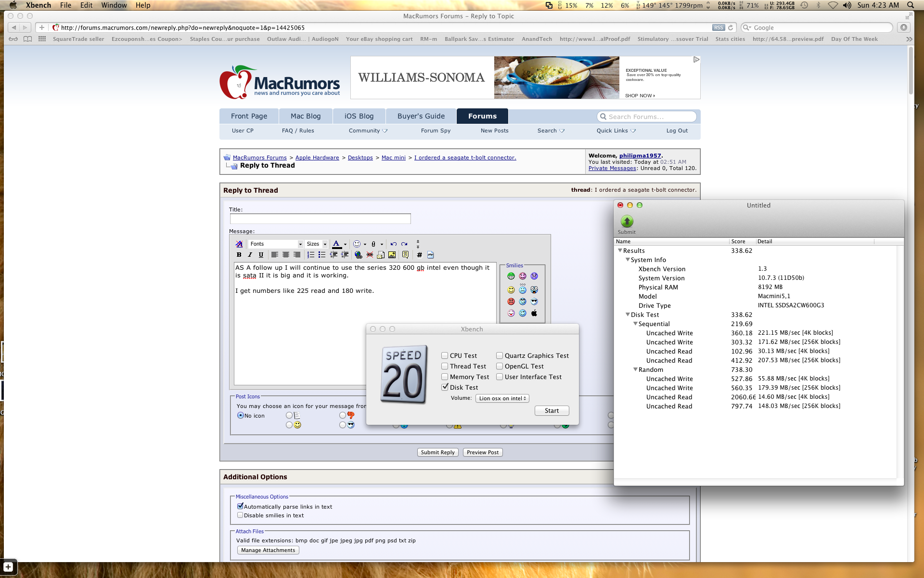Enable the CPU Test checkbox

click(445, 355)
